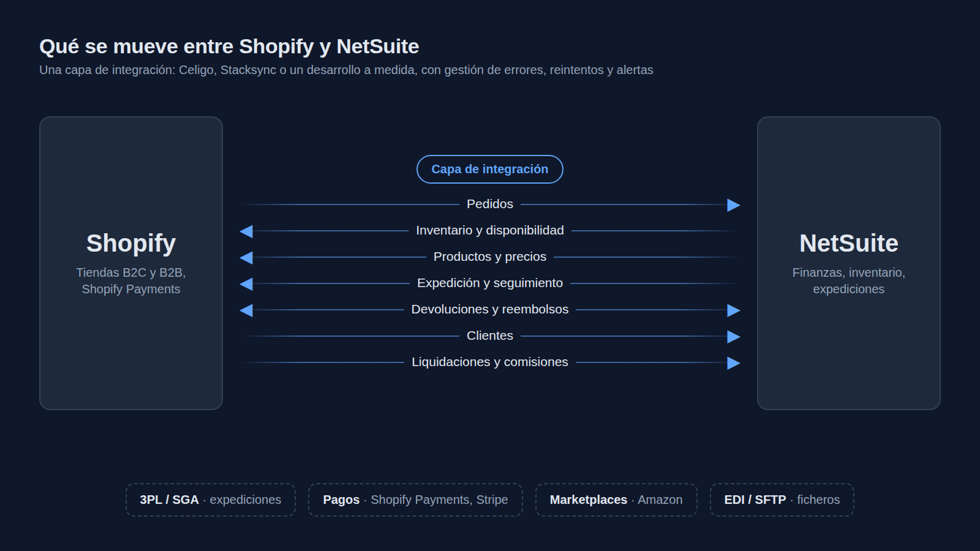Click 'Productos y precios' label
This screenshot has height=551, width=980.
tap(490, 257)
